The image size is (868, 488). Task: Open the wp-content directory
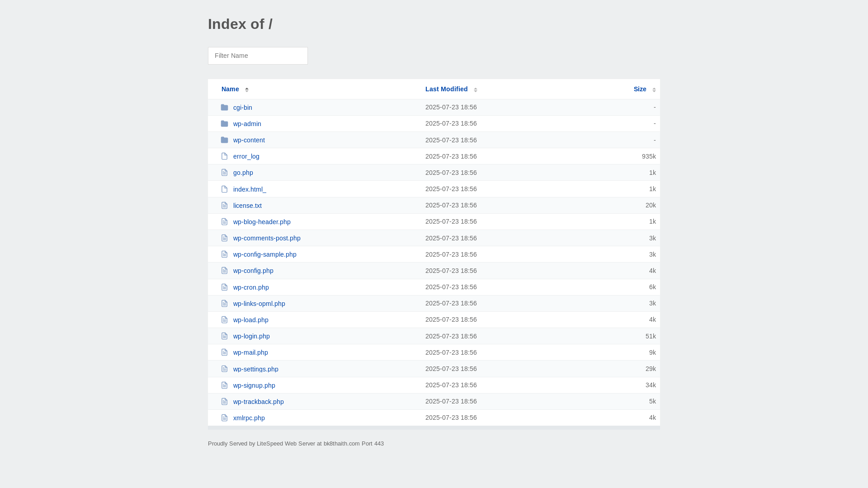[249, 140]
